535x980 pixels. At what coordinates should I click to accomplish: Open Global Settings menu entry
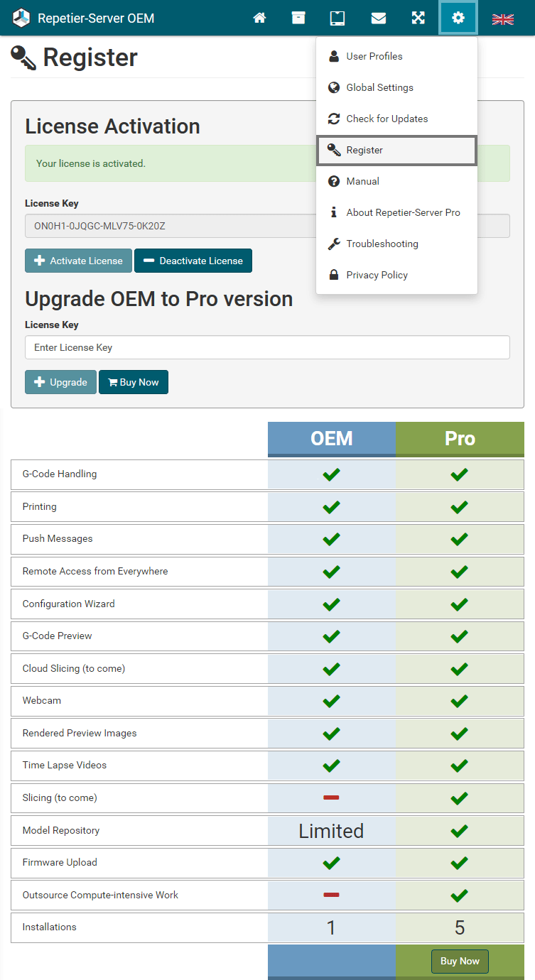point(379,87)
